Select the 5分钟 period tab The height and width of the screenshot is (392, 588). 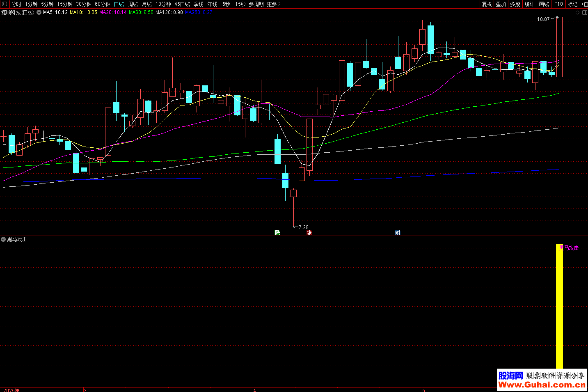pos(47,4)
